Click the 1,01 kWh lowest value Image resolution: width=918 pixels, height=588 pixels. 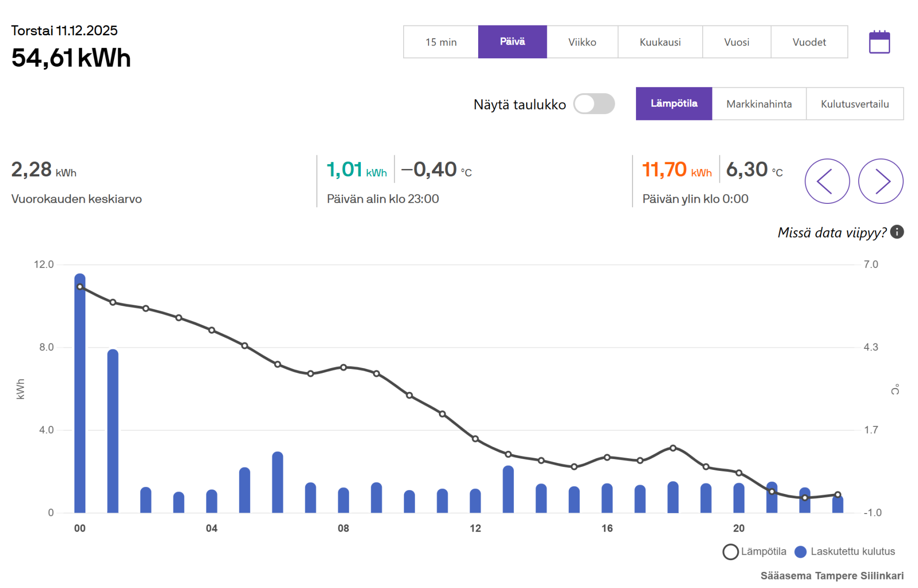357,170
